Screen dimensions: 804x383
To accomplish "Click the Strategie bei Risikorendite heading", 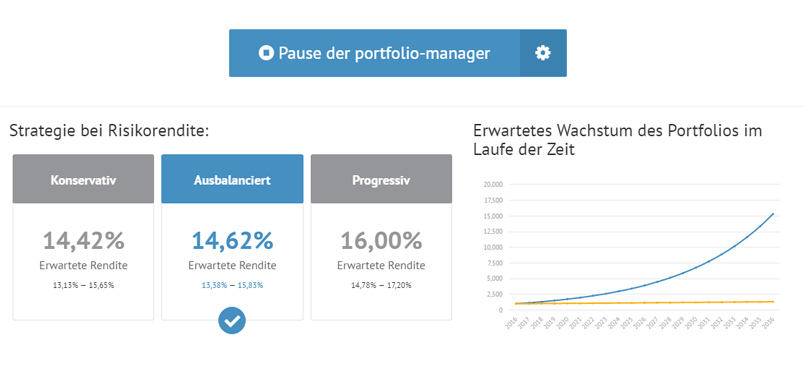I will pyautogui.click(x=109, y=131).
